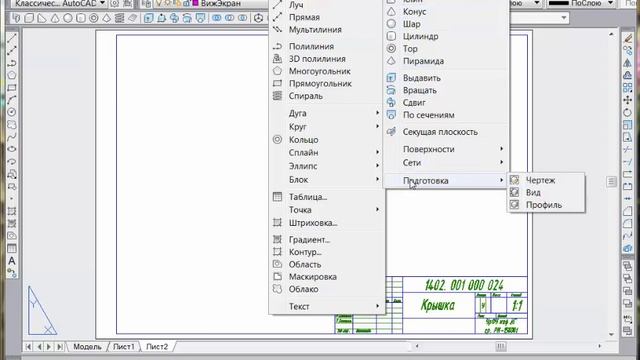This screenshot has height=360, width=640.
Task: Open the ВижЭкран layer dropdown
Action: pyautogui.click(x=220, y=3)
